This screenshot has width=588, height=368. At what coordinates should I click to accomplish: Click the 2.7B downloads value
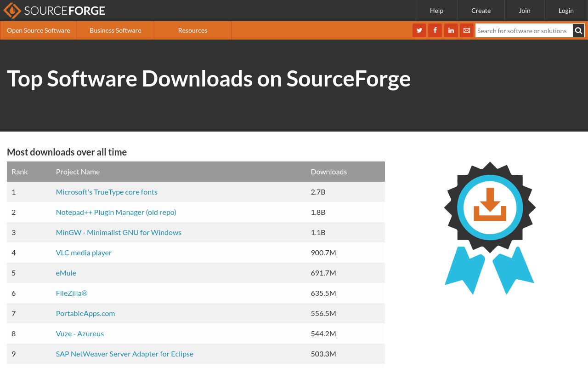click(318, 192)
